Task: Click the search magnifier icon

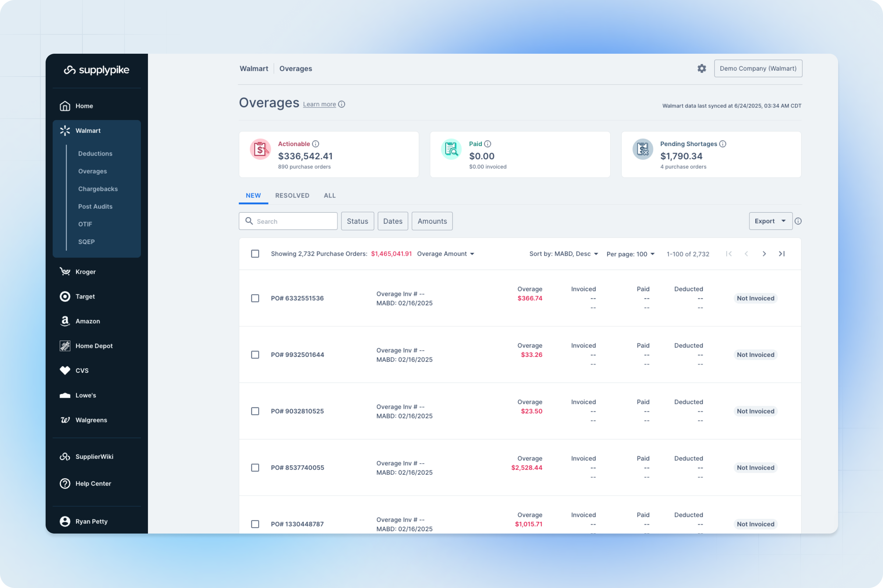Action: coord(249,221)
